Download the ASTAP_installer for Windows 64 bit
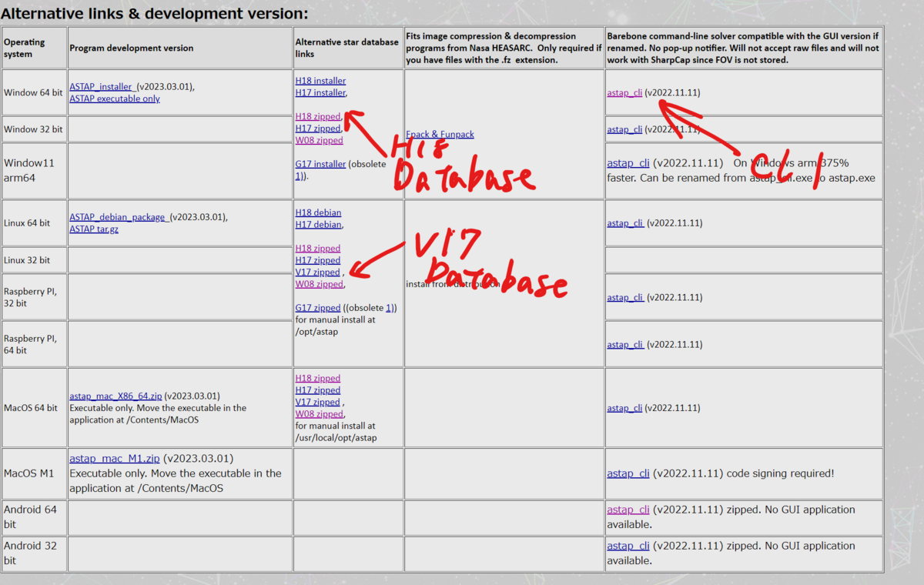The height and width of the screenshot is (585, 924). point(102,87)
